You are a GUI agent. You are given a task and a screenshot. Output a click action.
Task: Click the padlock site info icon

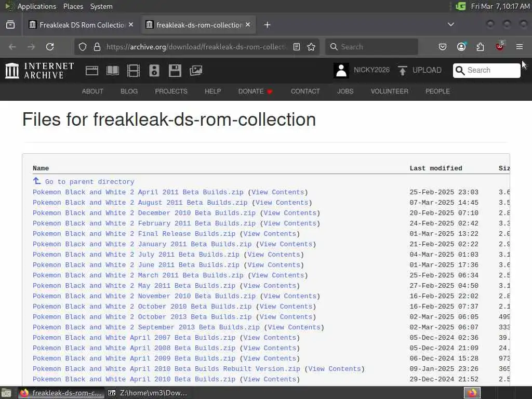[97, 47]
